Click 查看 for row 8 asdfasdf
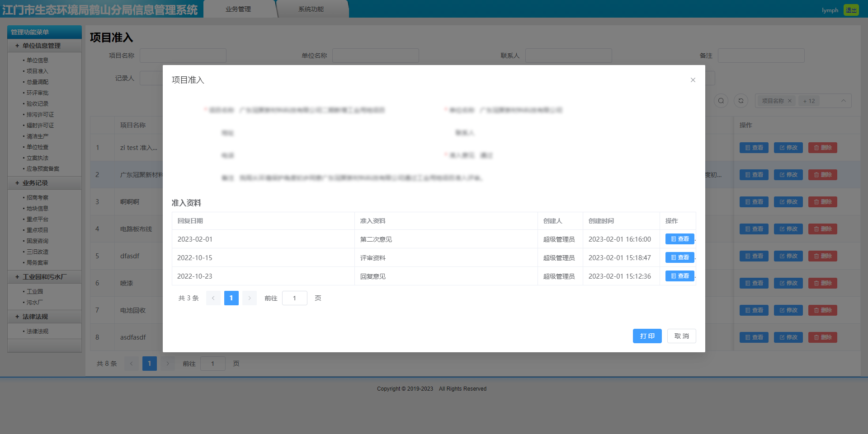 [754, 337]
